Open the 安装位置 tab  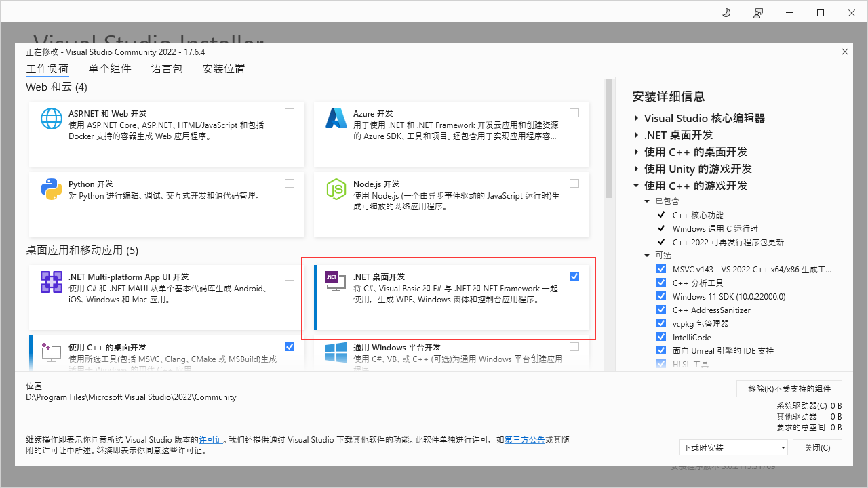coord(224,68)
